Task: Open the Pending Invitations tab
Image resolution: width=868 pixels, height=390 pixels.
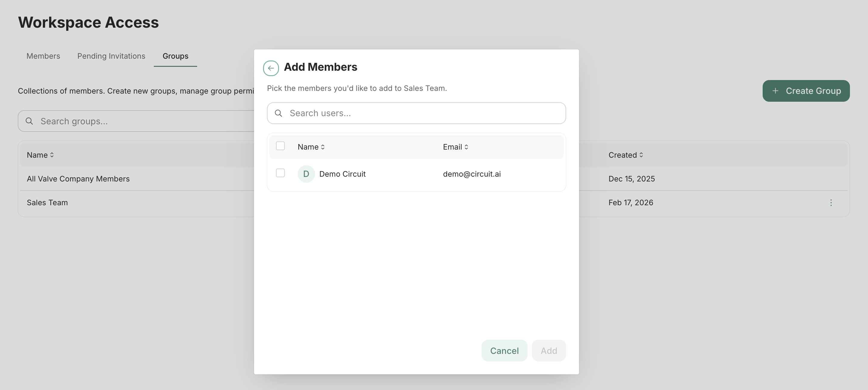Action: pos(111,56)
